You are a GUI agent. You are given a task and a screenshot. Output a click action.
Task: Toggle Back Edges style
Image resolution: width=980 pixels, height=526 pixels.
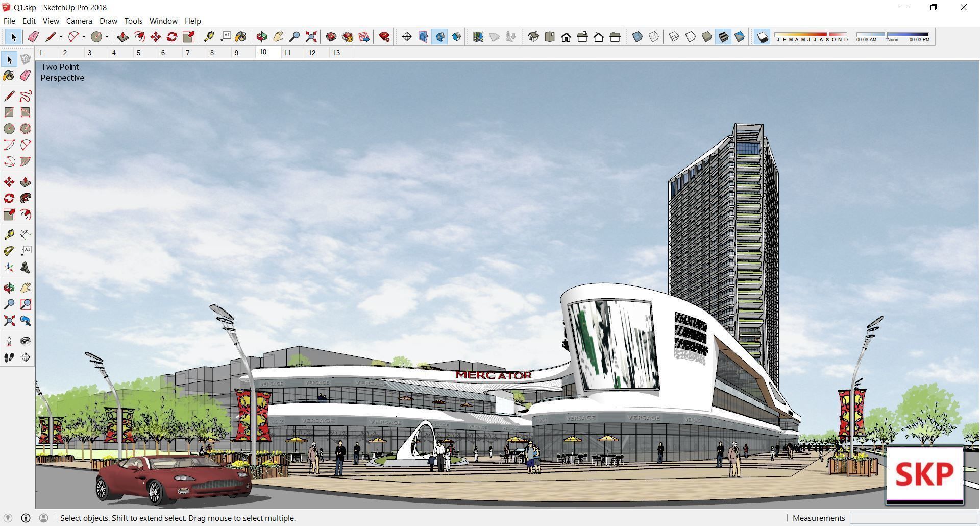coord(654,37)
